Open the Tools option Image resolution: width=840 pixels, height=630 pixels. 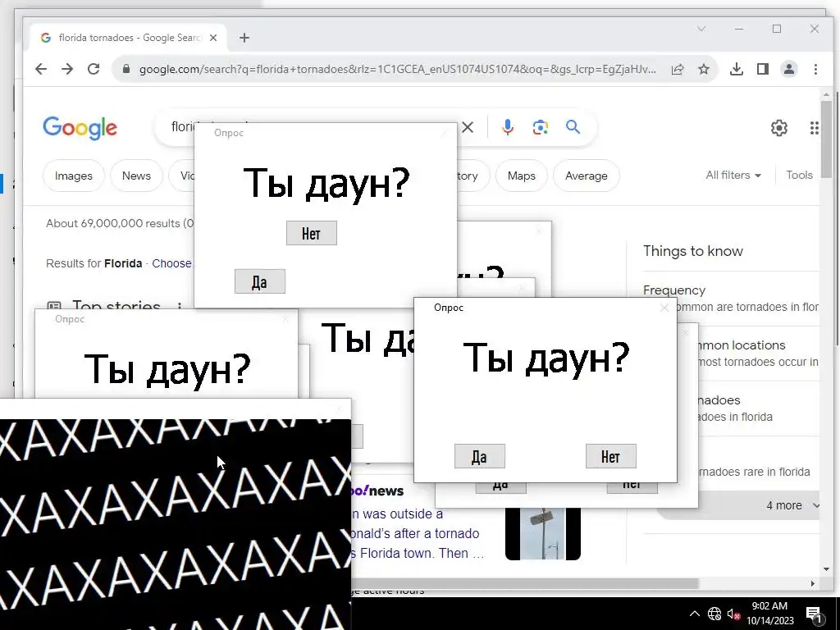click(799, 176)
